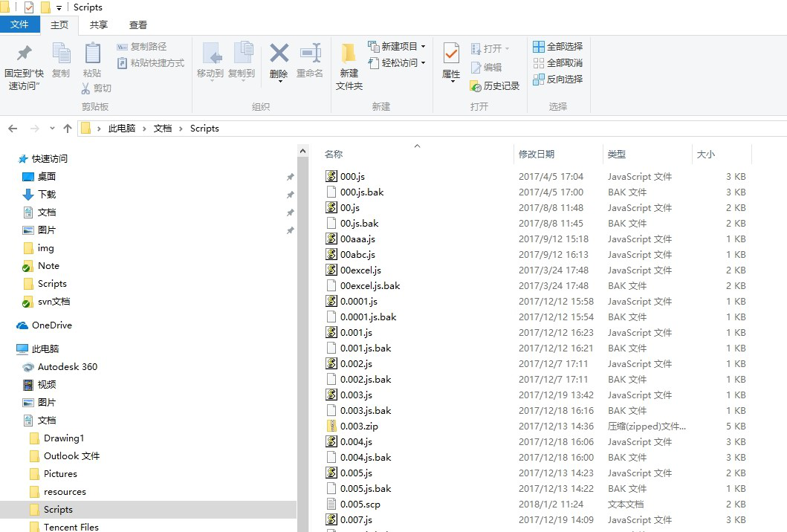Click 文档 in the address bar
This screenshot has height=532, width=787.
[x=163, y=129]
